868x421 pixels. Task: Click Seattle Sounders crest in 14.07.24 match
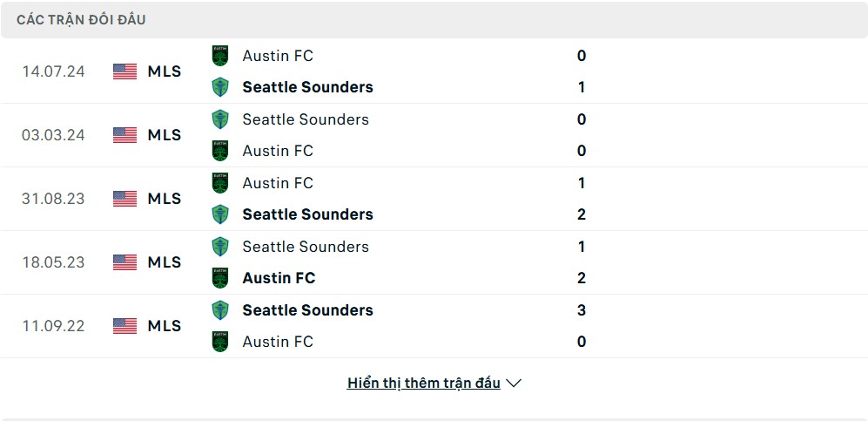(x=220, y=87)
